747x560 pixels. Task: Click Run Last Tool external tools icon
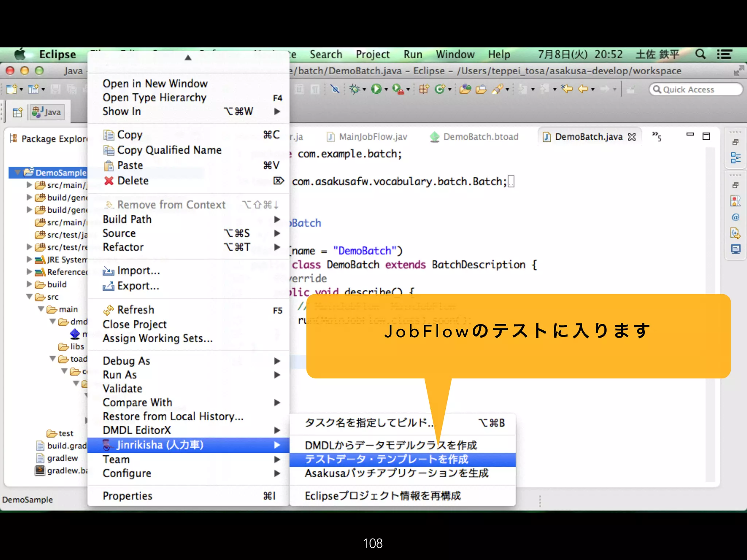398,89
